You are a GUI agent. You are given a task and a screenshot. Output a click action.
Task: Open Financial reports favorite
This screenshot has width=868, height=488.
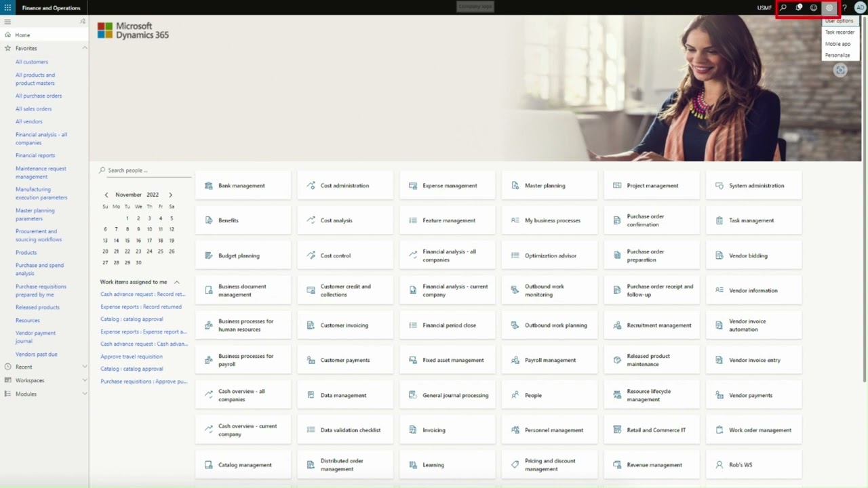pos(35,155)
